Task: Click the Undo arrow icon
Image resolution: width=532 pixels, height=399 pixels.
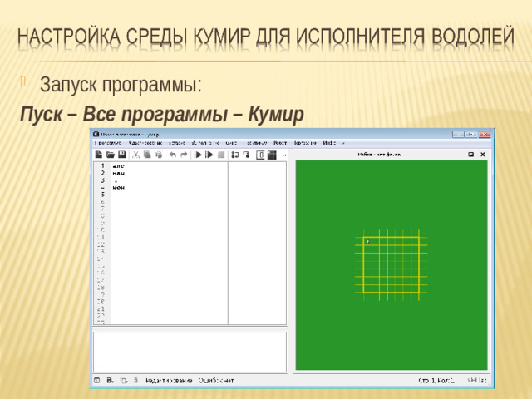Action: pos(173,155)
